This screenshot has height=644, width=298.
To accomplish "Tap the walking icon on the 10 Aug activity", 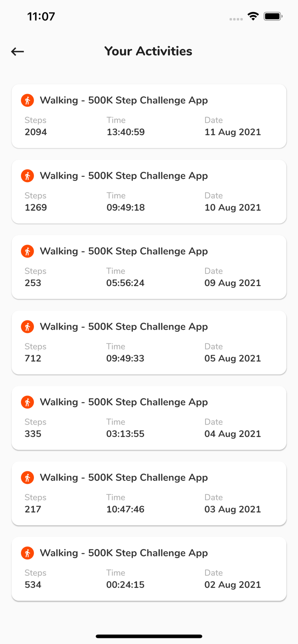I will 27,176.
